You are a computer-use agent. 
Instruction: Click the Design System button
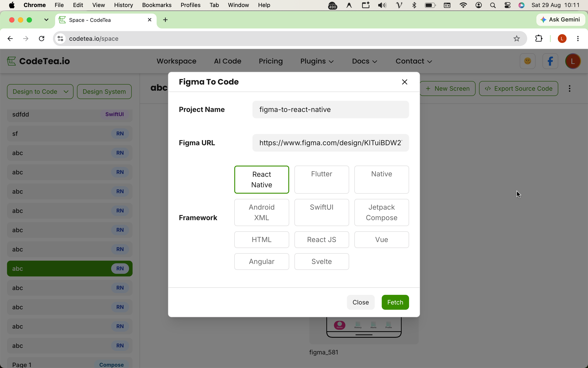[x=104, y=92]
